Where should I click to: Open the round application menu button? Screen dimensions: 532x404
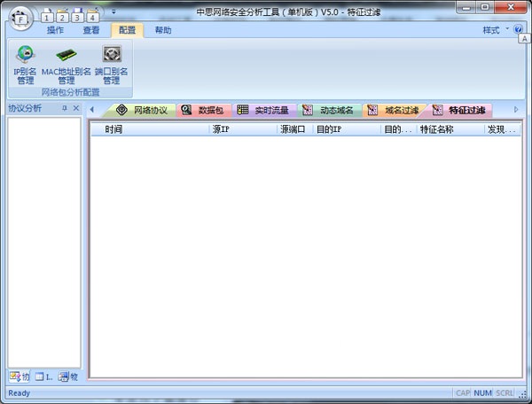pos(21,19)
